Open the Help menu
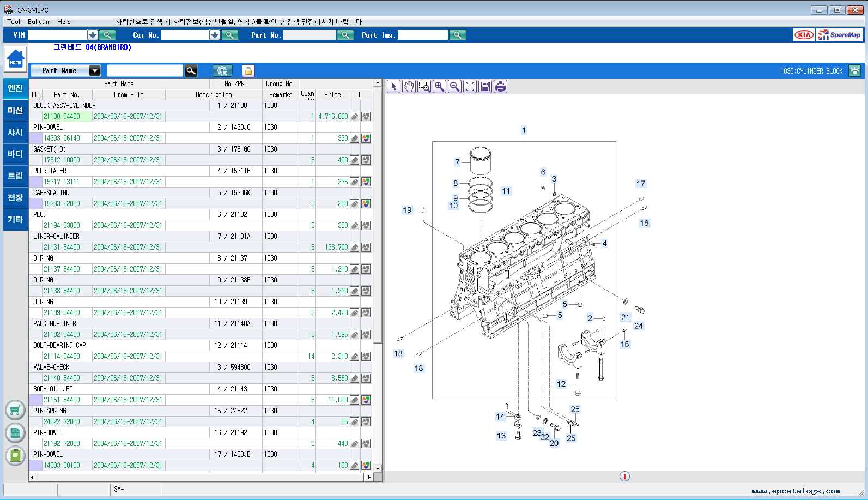868x500 pixels. click(x=64, y=22)
